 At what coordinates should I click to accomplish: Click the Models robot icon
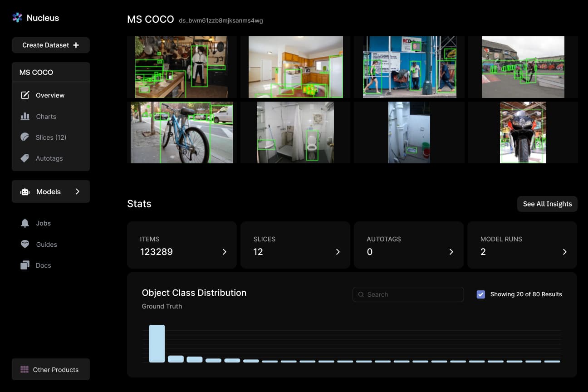click(25, 192)
